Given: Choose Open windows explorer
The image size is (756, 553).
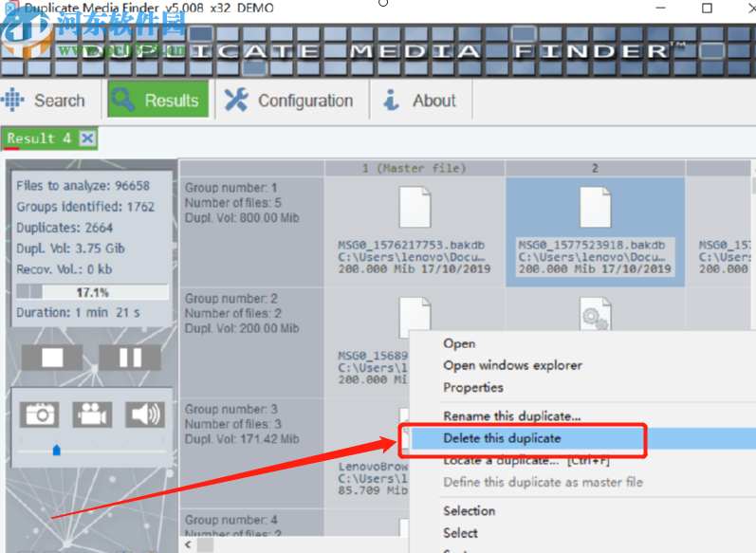Looking at the screenshot, I should [512, 365].
